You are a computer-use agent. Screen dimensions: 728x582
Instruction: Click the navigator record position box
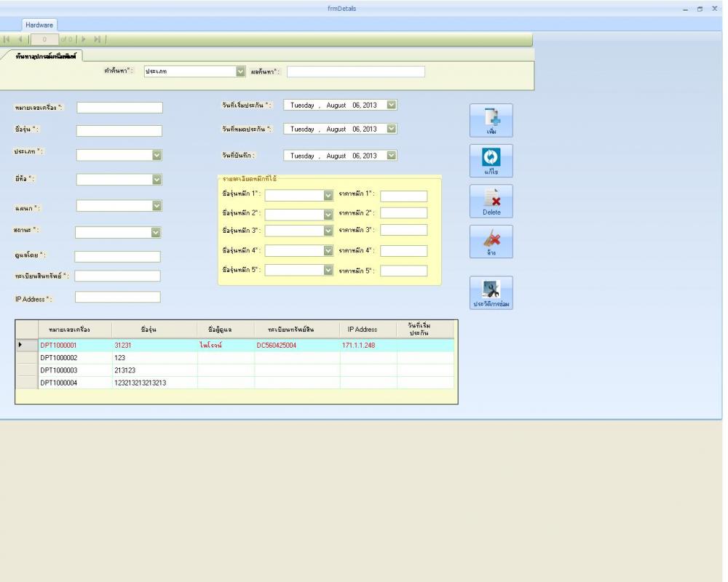[44, 39]
